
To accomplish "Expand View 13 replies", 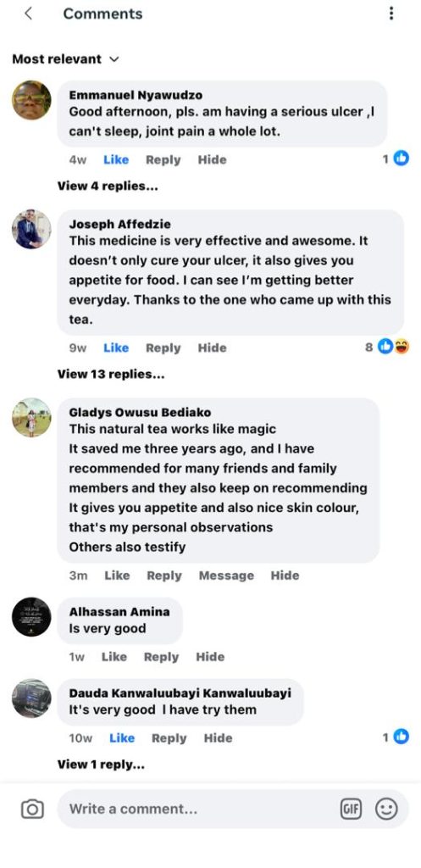I will [x=111, y=374].
